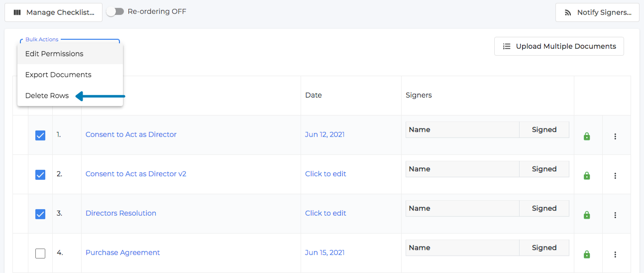Click the green lock icon for Consent to Act as Director

click(x=587, y=136)
